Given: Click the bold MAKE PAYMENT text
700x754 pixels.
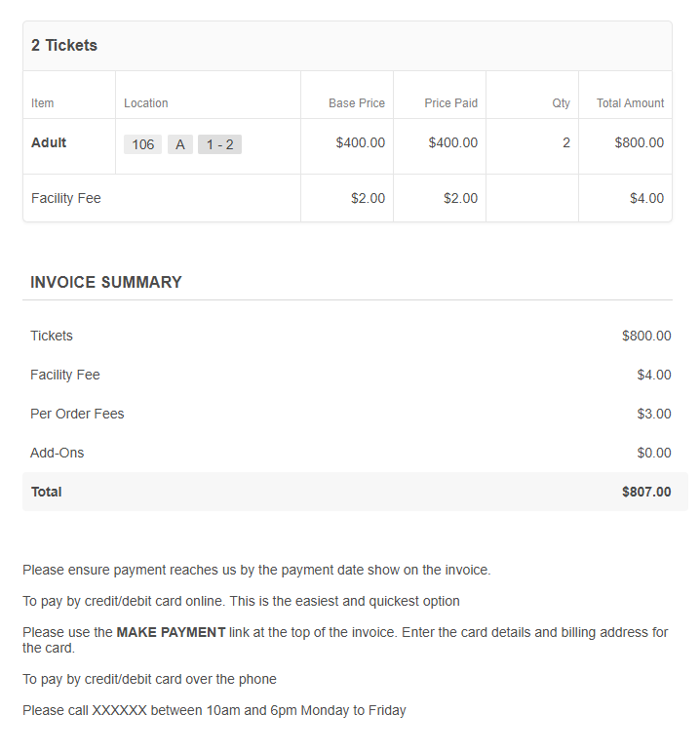Looking at the screenshot, I should 172,632.
